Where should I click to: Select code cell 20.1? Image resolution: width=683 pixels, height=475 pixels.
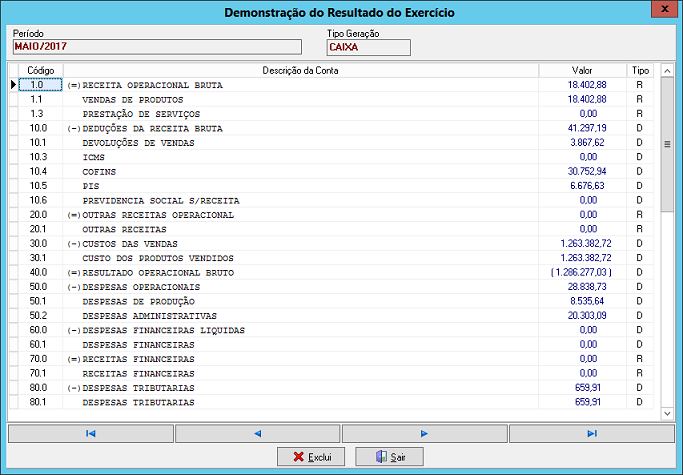pos(41,229)
